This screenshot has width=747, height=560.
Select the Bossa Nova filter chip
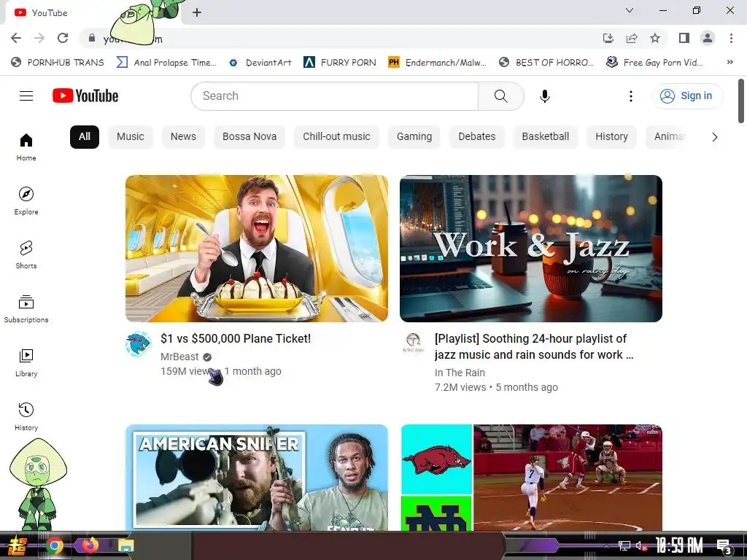point(249,136)
